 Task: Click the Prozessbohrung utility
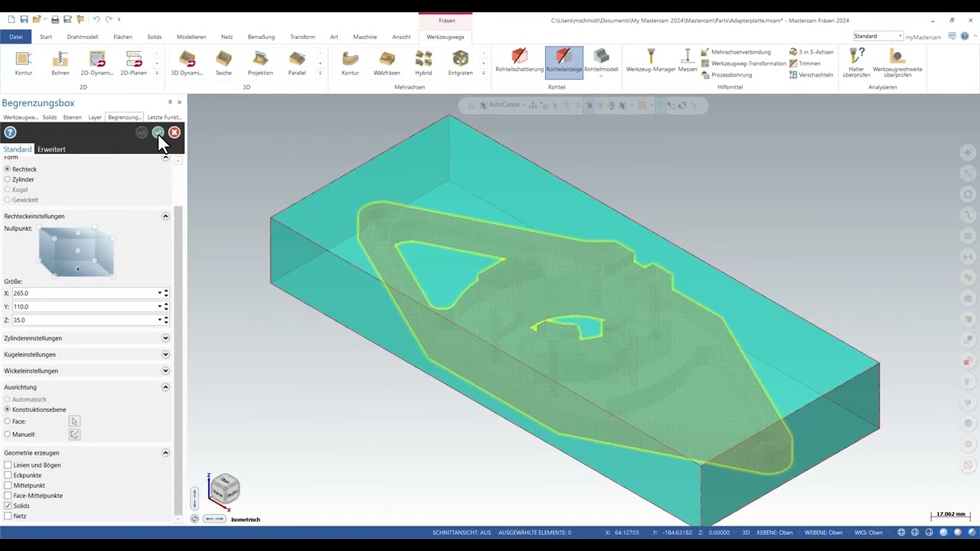tap(726, 75)
